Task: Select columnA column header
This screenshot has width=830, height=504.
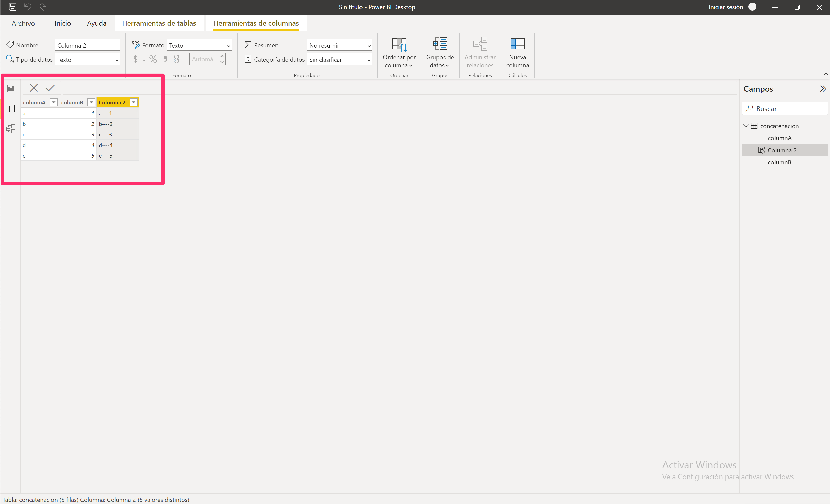Action: tap(34, 102)
